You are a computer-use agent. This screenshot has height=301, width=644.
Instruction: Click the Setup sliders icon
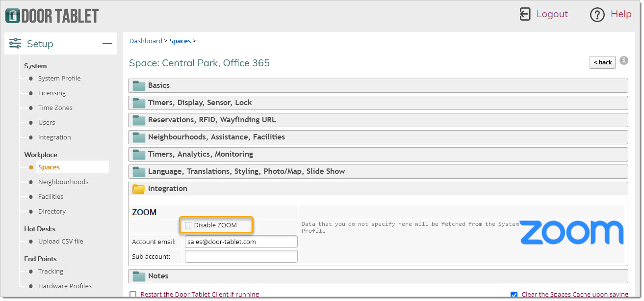(x=15, y=44)
